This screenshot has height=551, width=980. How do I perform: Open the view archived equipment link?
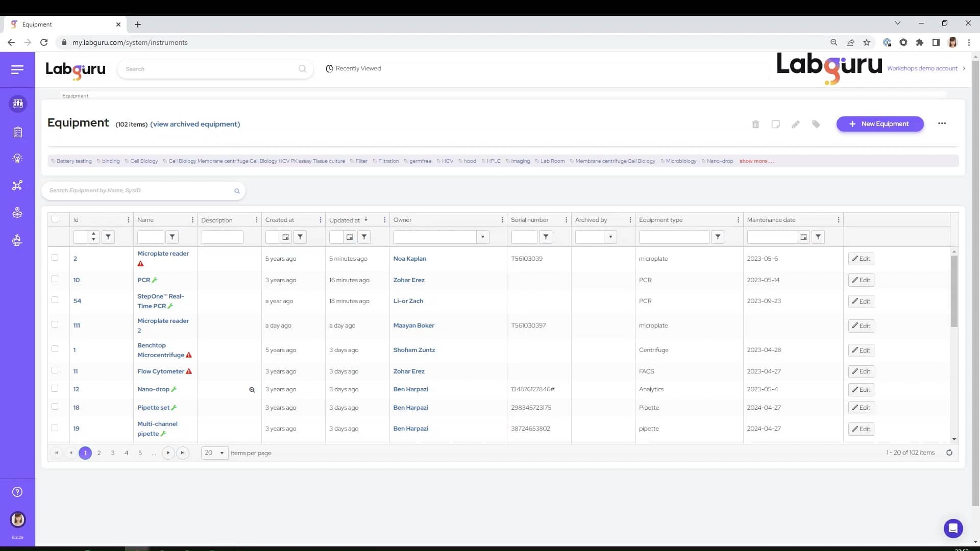pyautogui.click(x=195, y=124)
